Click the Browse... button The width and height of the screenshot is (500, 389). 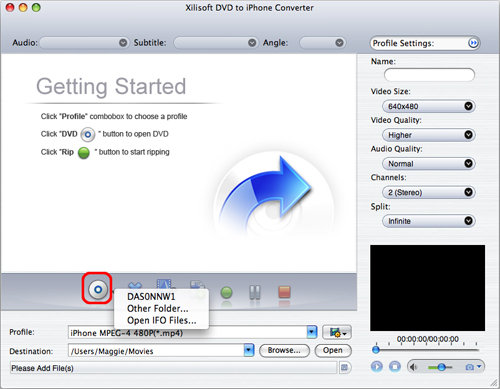coord(284,350)
